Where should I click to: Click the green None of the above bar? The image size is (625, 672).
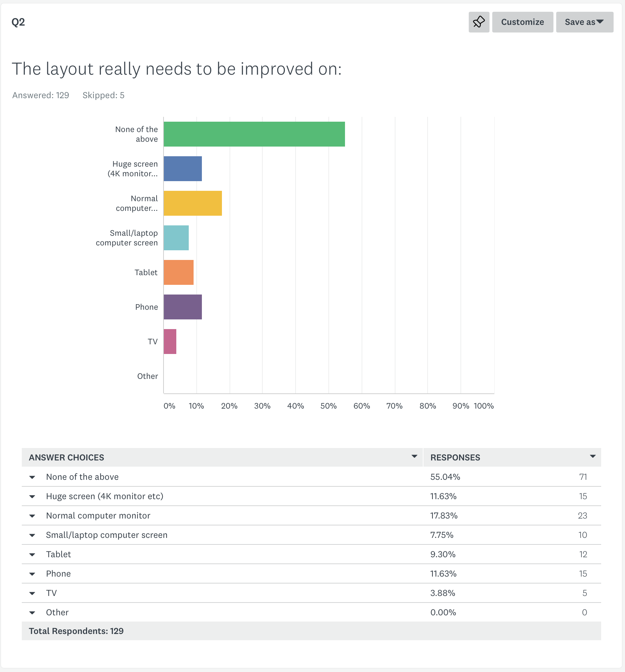254,134
